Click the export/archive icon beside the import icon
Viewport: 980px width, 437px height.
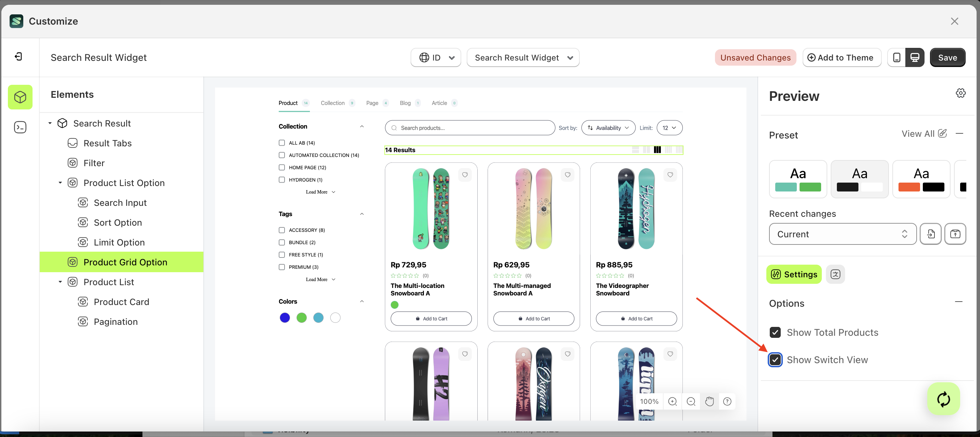[955, 234]
